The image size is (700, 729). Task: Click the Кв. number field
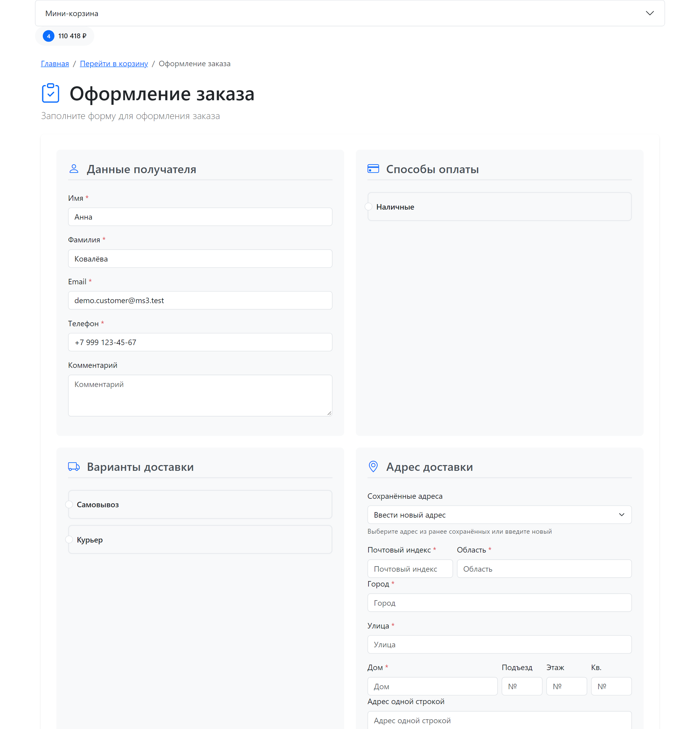pyautogui.click(x=611, y=686)
